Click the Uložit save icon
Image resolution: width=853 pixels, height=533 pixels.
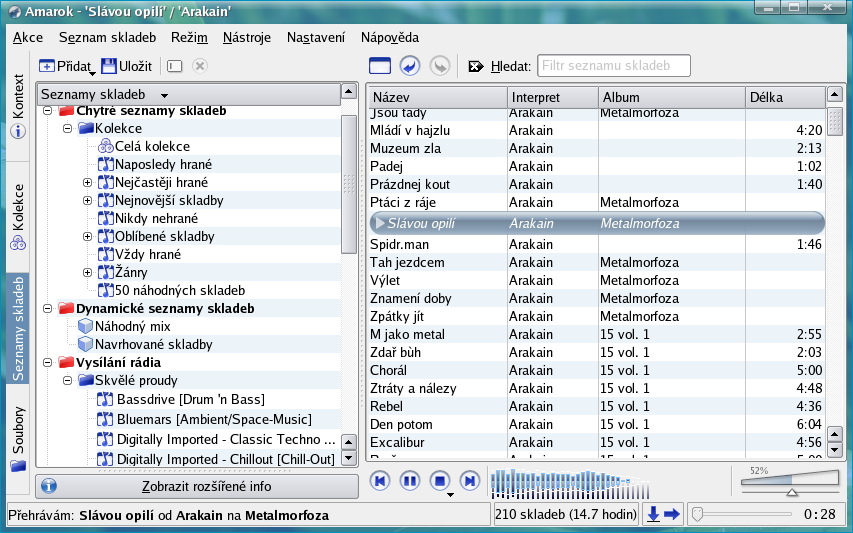point(109,66)
